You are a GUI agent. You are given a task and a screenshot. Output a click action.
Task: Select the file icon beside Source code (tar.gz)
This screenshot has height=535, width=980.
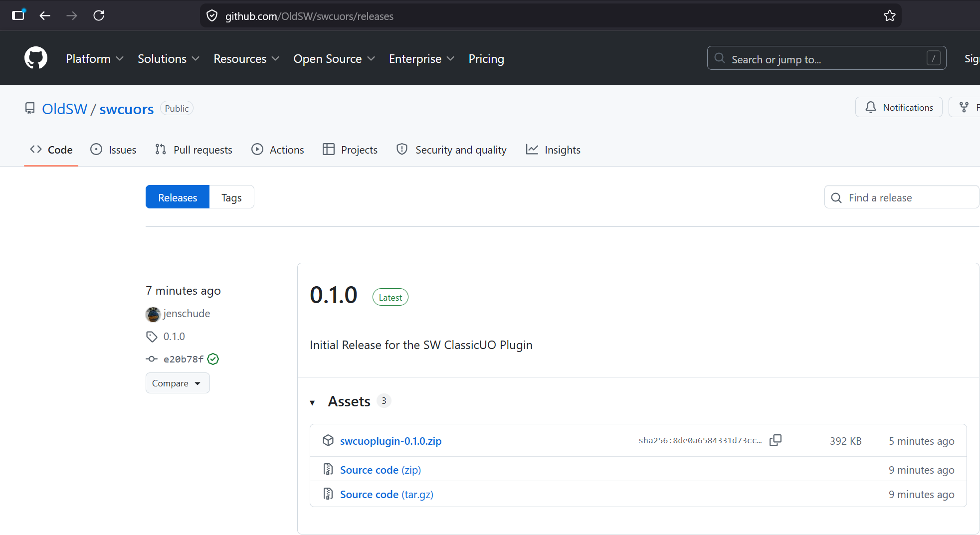point(328,494)
